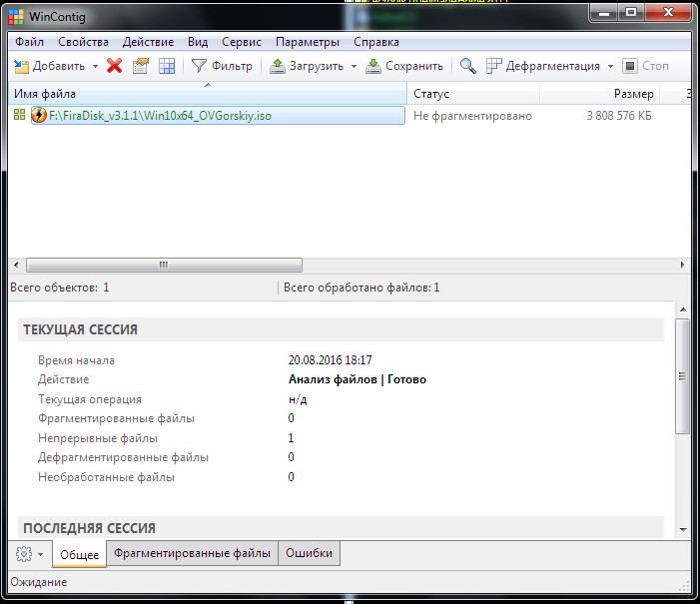Click the 20.08.2016 18:17 start time value

click(330, 359)
